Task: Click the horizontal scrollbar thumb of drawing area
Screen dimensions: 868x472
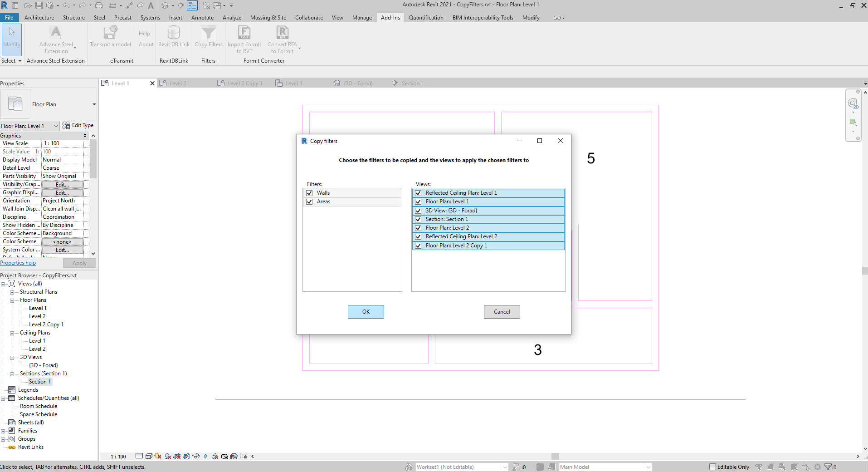Action: (555, 456)
